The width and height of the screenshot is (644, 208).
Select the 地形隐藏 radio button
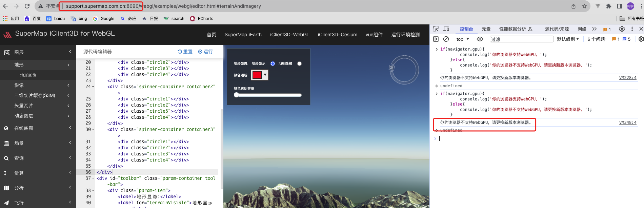299,63
